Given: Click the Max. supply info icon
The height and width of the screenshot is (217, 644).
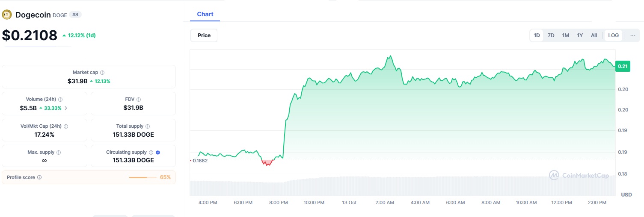Looking at the screenshot, I should coord(59,152).
